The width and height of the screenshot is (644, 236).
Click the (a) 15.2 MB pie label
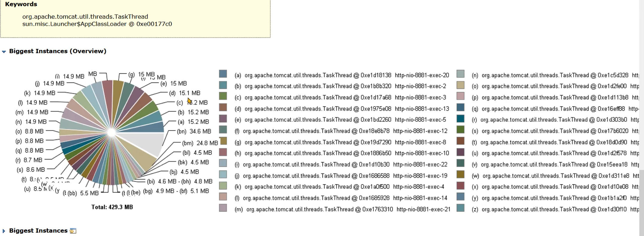(193, 122)
